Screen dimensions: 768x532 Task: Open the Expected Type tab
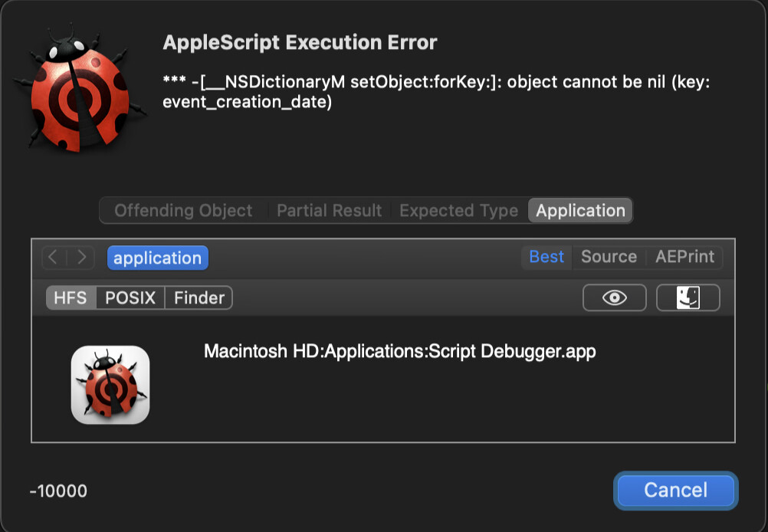459,211
